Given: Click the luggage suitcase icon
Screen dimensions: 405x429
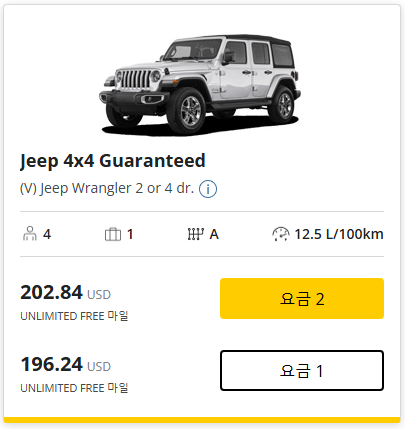Looking at the screenshot, I should tap(113, 234).
